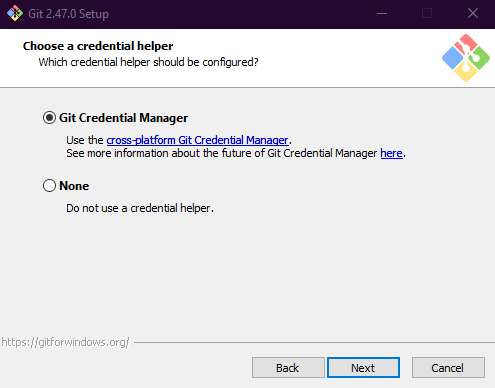Close the Git Setup window

click(473, 14)
